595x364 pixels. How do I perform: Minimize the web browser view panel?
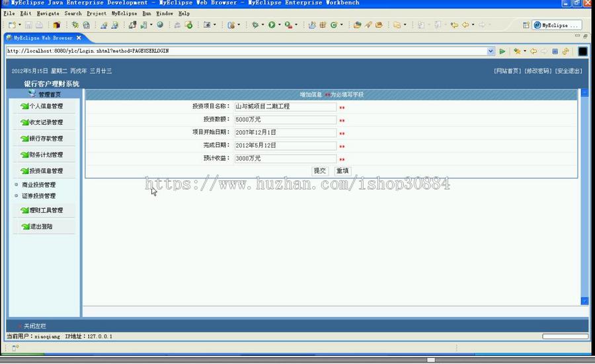pos(577,36)
